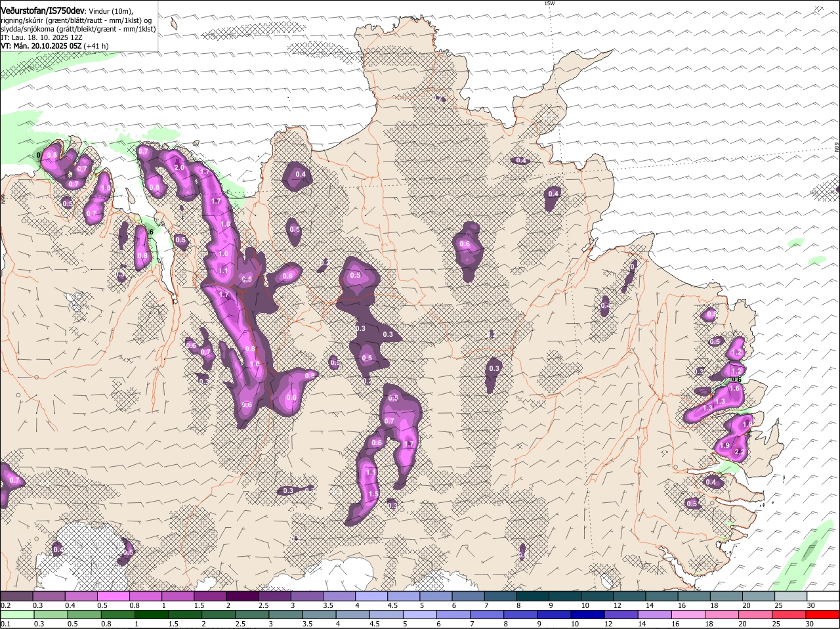Viewport: 840px width, 629px height.
Task: Click the 2.0 precipitation value on the map
Action: click(x=178, y=168)
